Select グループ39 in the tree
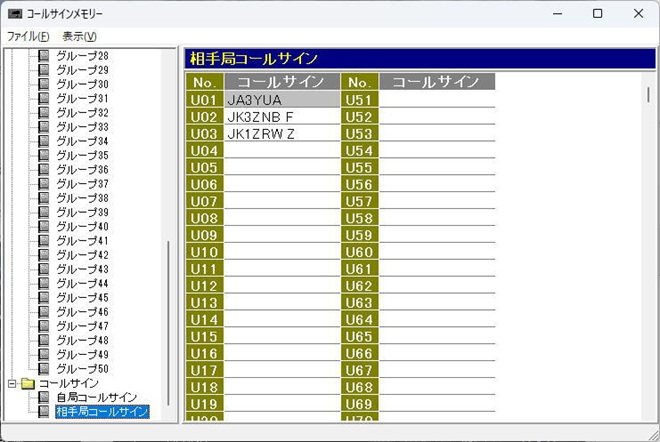 pos(82,212)
